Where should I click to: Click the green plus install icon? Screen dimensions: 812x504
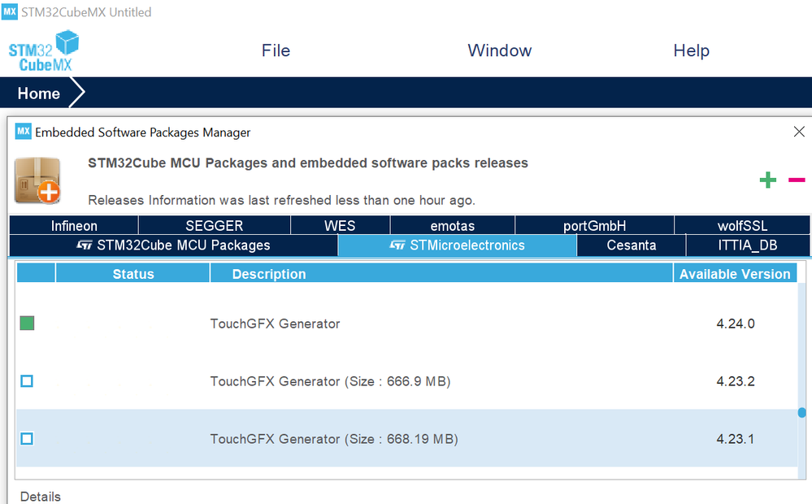click(767, 180)
